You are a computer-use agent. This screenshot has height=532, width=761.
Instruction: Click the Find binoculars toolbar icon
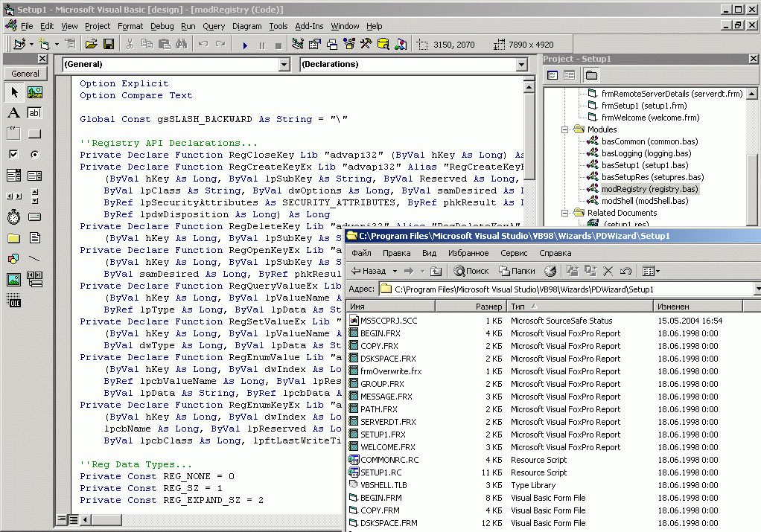[180, 45]
